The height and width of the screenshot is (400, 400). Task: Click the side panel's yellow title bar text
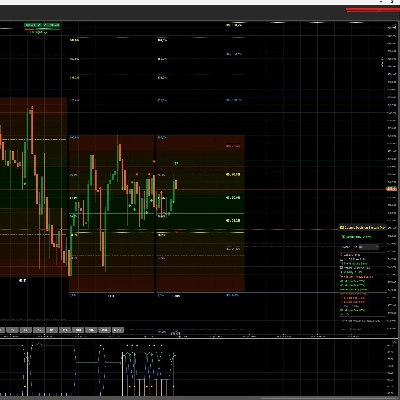[x=365, y=227]
